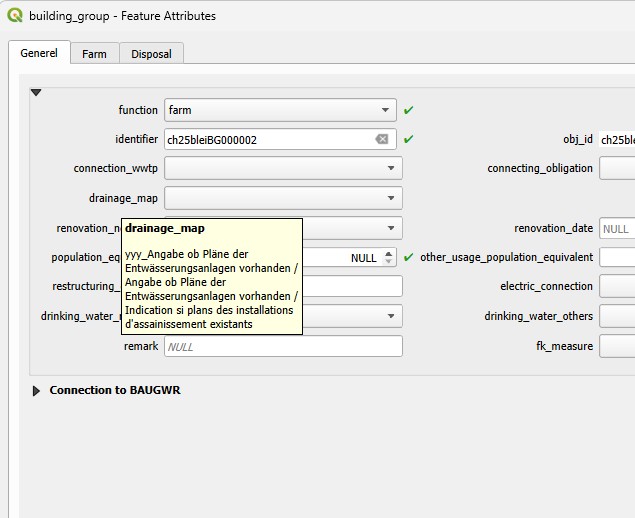Click the QGIS logo in title bar
635x518 pixels.
point(15,16)
